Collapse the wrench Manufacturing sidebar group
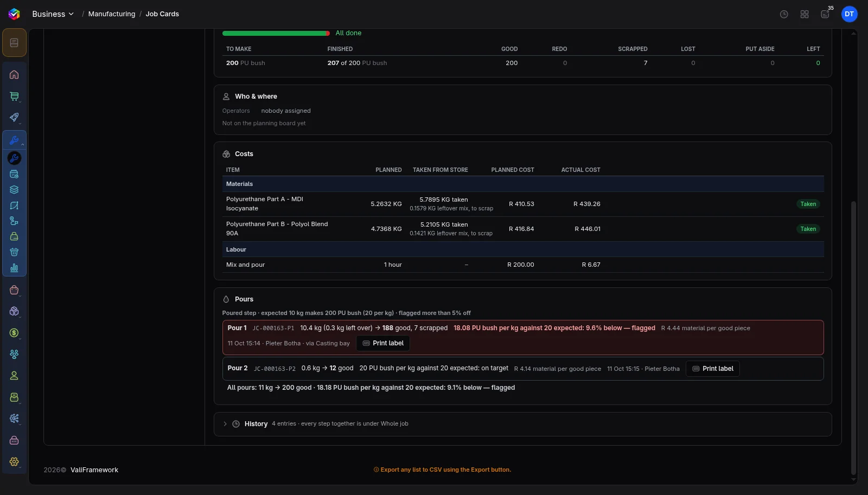868x495 pixels. click(x=14, y=140)
